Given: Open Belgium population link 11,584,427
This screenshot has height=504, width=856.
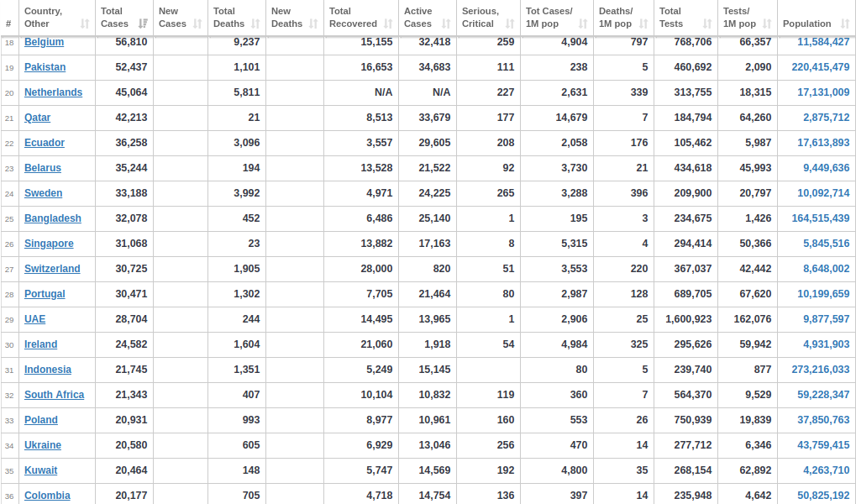Looking at the screenshot, I should [823, 42].
